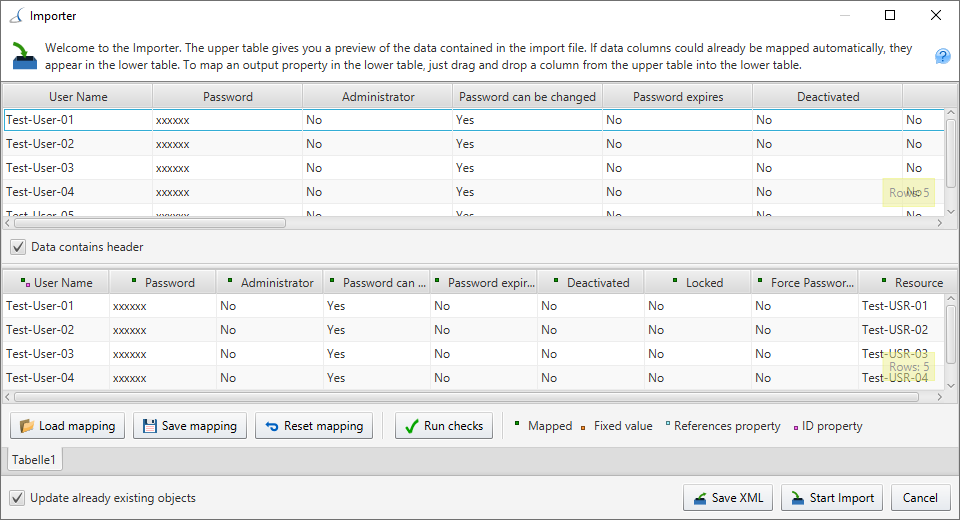Click the Save XML button

728,497
